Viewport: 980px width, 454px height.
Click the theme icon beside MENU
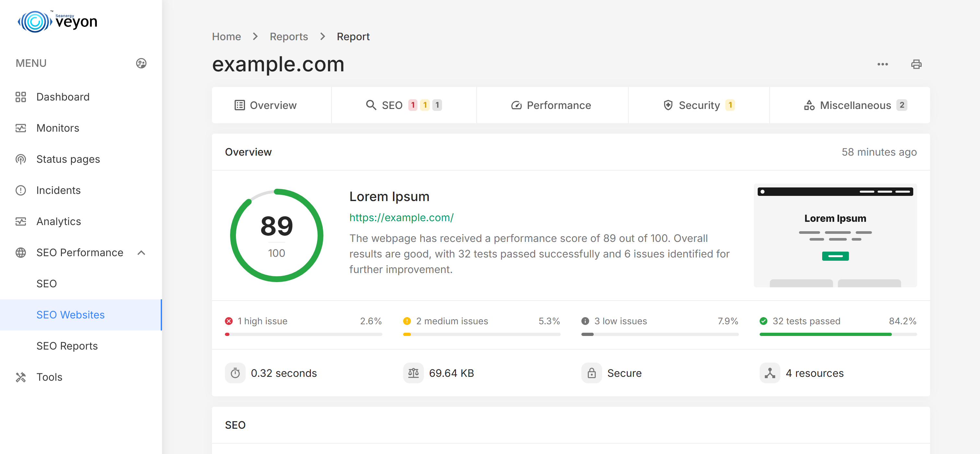click(x=141, y=63)
